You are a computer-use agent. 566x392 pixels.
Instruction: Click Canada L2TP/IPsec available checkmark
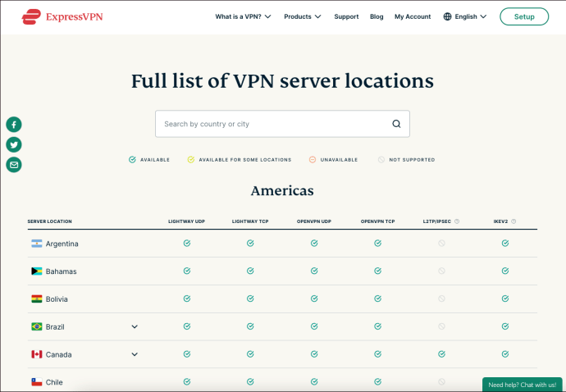[x=441, y=354]
